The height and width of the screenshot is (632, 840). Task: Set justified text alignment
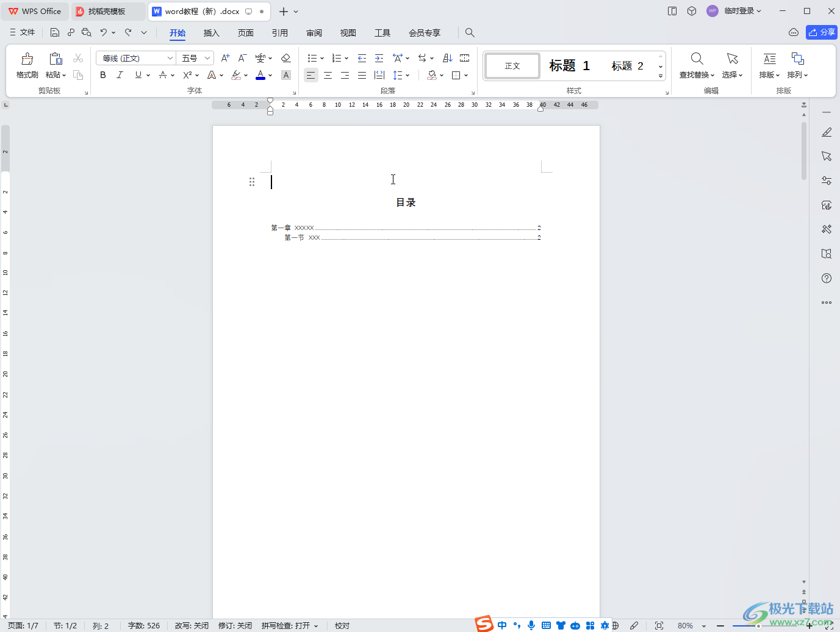point(362,75)
